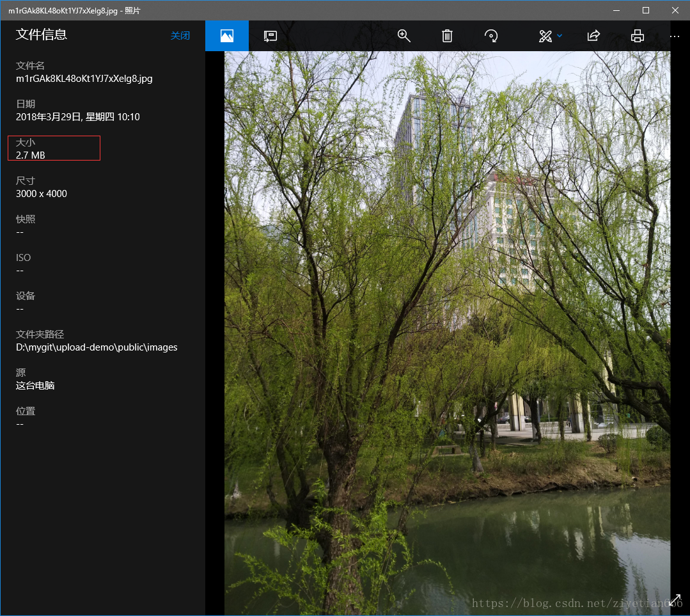The width and height of the screenshot is (690, 616).
Task: Click the dimensions value 3000 x 4000
Action: coord(42,194)
